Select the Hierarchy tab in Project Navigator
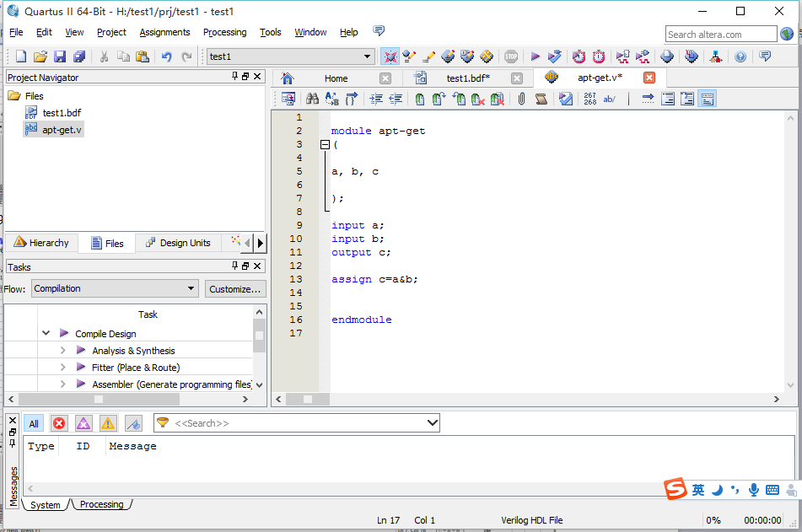This screenshot has height=532, width=802. [x=42, y=243]
